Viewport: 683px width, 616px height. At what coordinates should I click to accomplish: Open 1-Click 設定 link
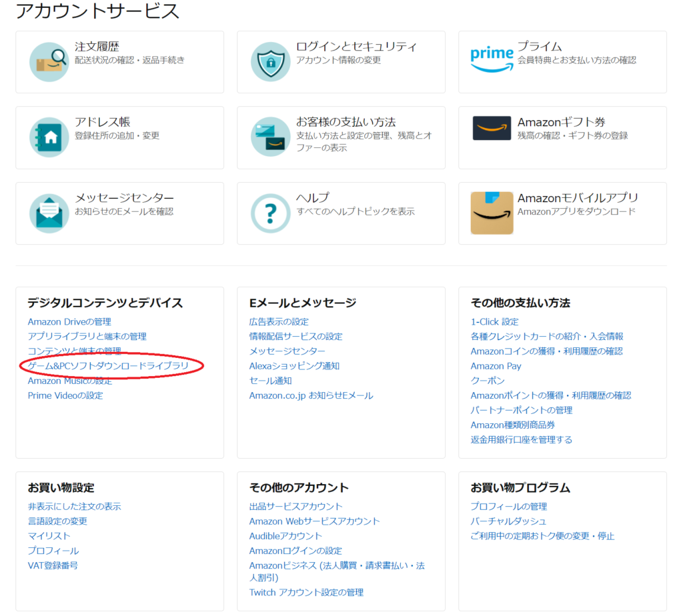pos(494,322)
